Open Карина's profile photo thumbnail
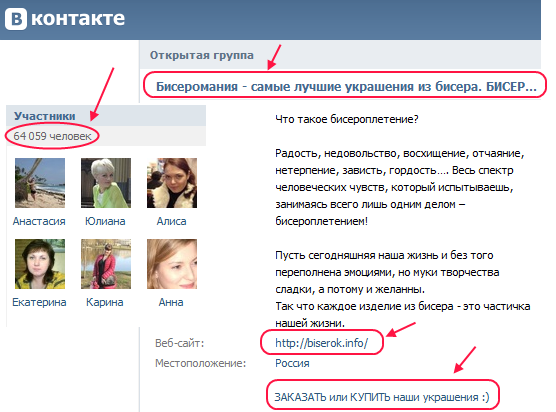The image size is (556, 412). click(x=106, y=264)
